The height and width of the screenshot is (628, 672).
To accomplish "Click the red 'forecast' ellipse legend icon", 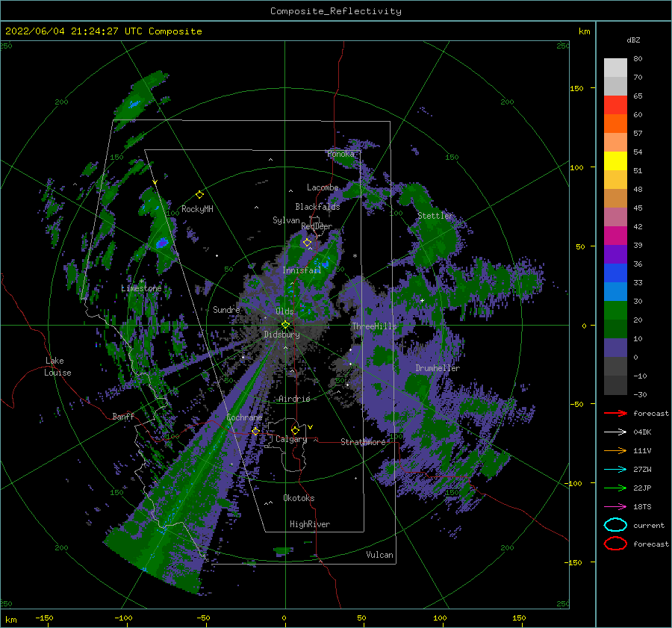I will pyautogui.click(x=615, y=544).
